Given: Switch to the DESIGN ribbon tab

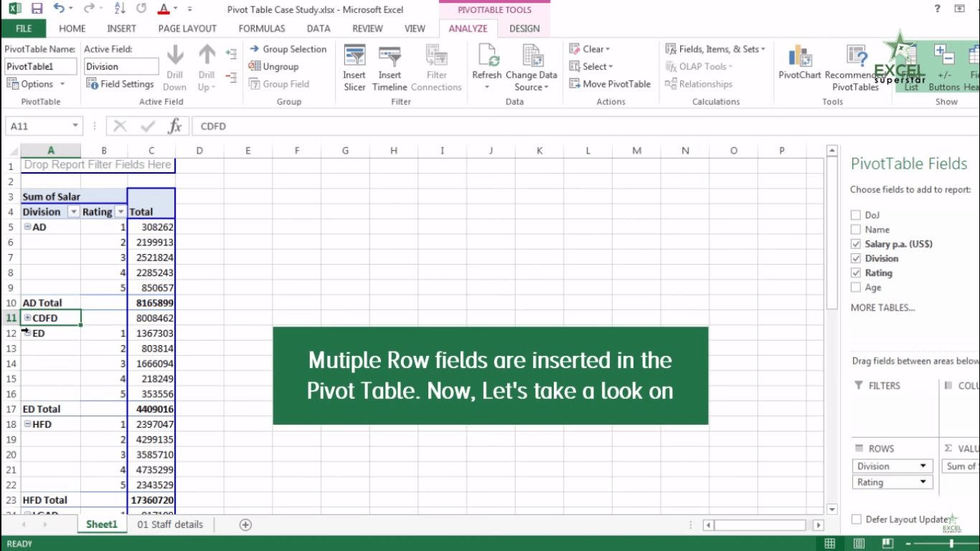Looking at the screenshot, I should [x=524, y=28].
